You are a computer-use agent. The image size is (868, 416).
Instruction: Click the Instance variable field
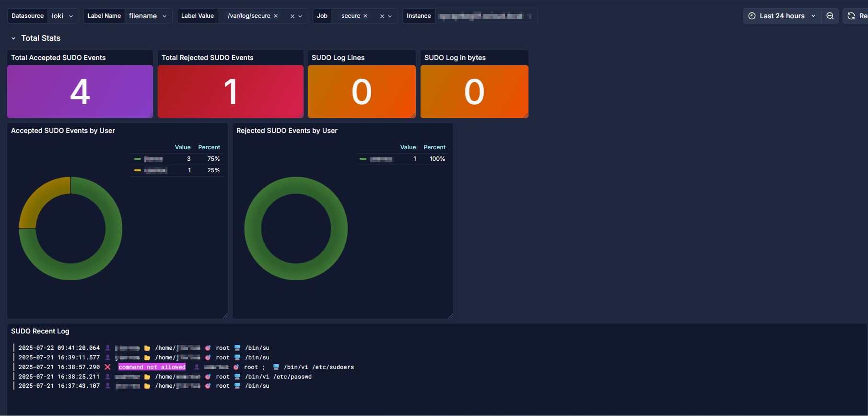tap(486, 16)
